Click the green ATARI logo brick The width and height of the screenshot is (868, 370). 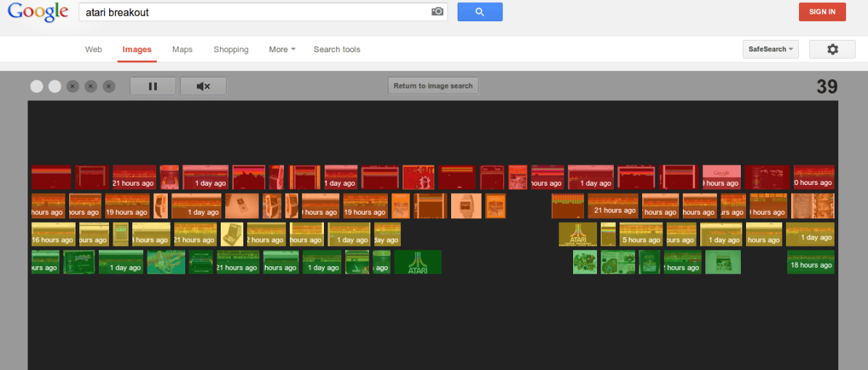coord(418,262)
